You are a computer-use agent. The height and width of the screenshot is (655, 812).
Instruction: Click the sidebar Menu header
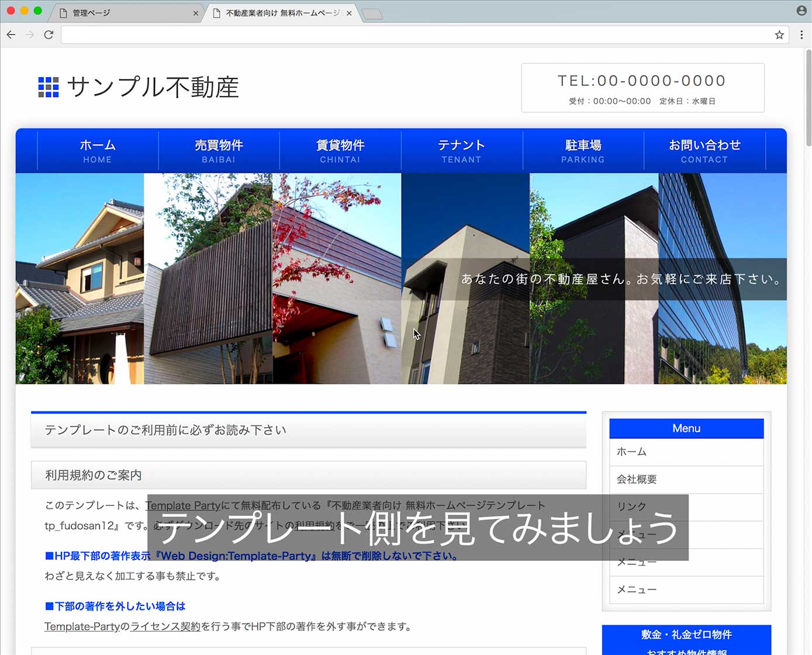tap(686, 428)
